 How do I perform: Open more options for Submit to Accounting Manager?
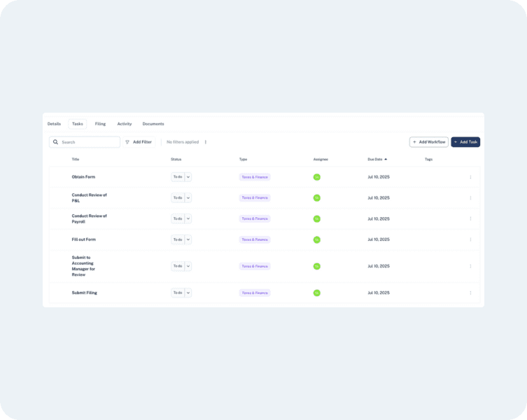tap(470, 266)
